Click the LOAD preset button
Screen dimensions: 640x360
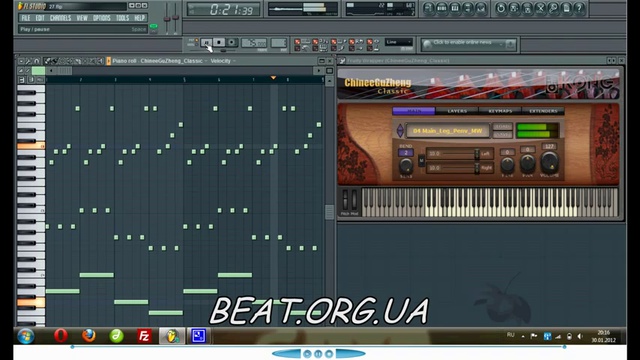pyautogui.click(x=502, y=127)
